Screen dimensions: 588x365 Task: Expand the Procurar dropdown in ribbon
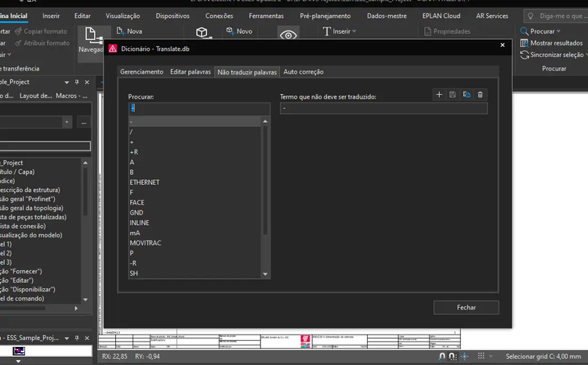click(559, 31)
